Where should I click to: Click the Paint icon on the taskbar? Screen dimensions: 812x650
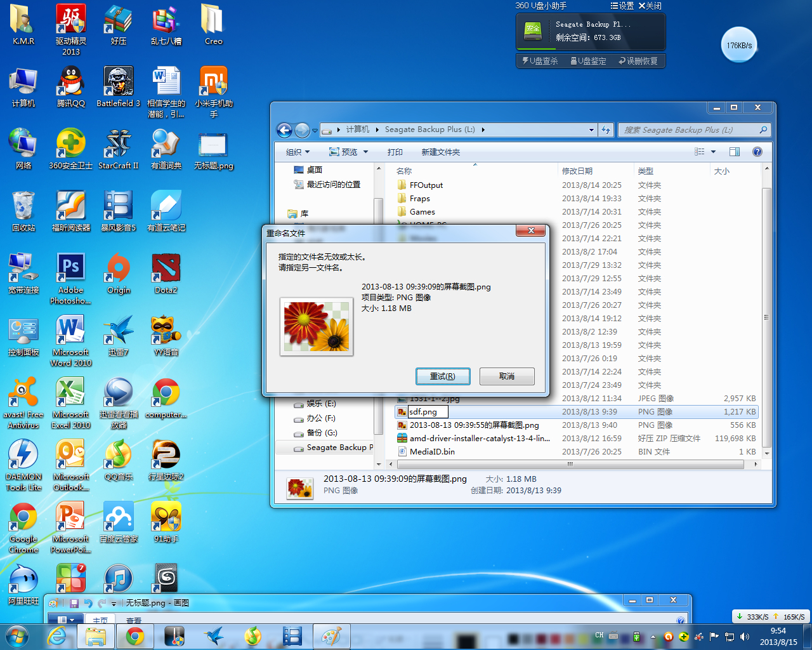(x=332, y=636)
